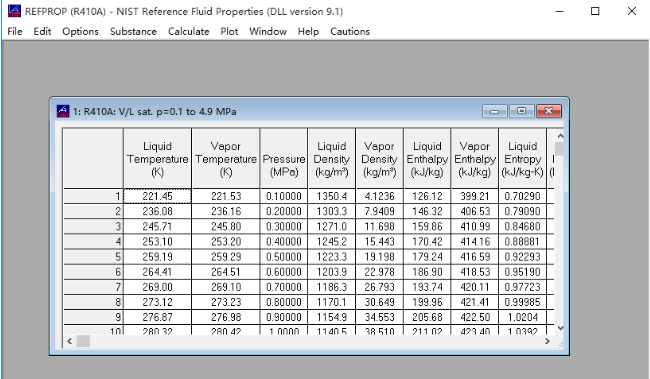Select the Liquid Enthalpy column header
650x379 pixels.
(x=427, y=159)
